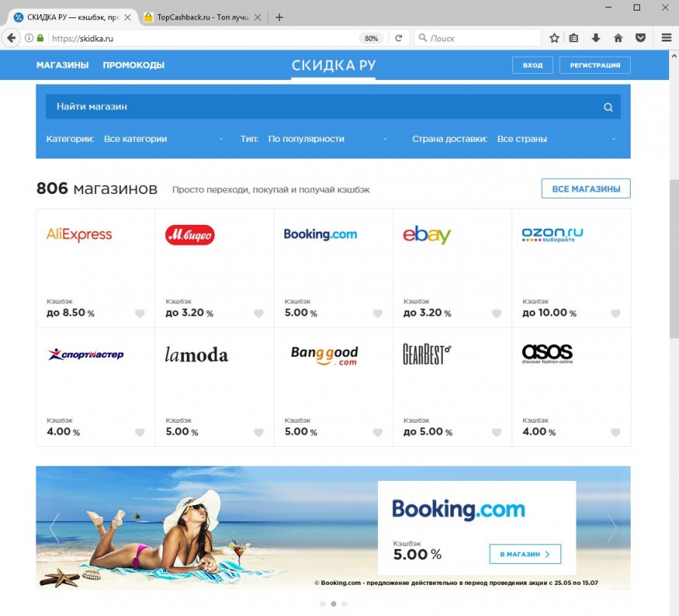Open a new tab with plus icon
This screenshot has width=679, height=616.
279,17
